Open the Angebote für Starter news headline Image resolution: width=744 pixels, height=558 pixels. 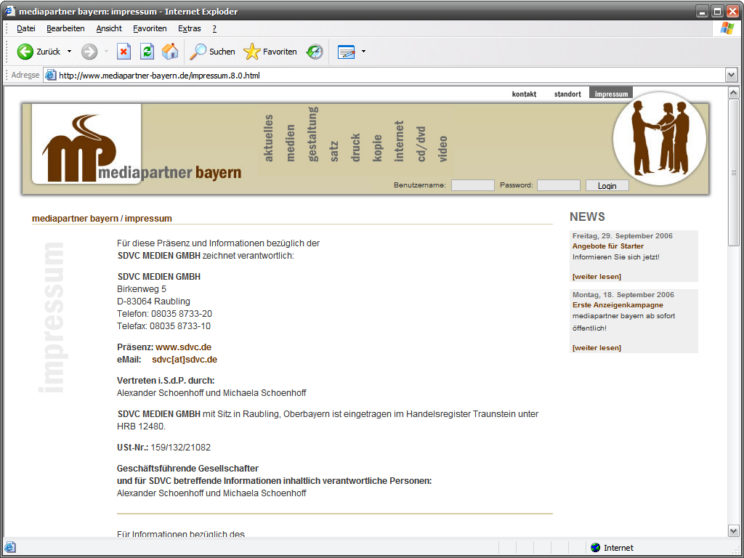coord(608,246)
